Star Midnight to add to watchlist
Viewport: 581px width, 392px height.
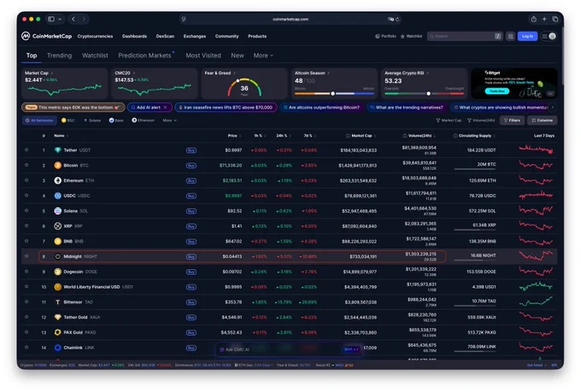(26, 256)
